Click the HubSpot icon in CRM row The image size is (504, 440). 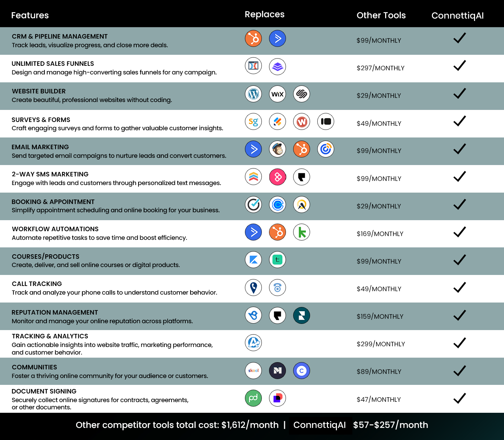click(x=253, y=39)
